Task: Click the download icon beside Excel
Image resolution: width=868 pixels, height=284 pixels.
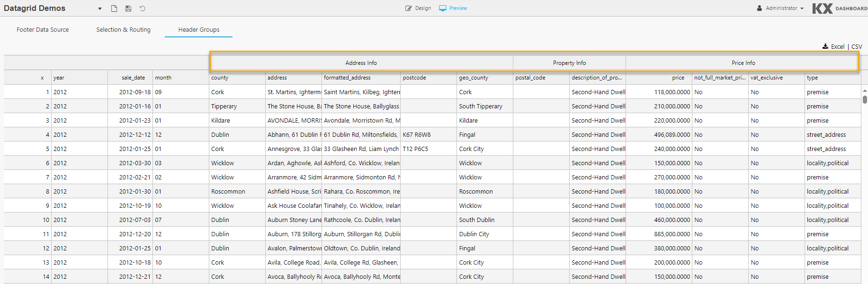Action: 825,46
